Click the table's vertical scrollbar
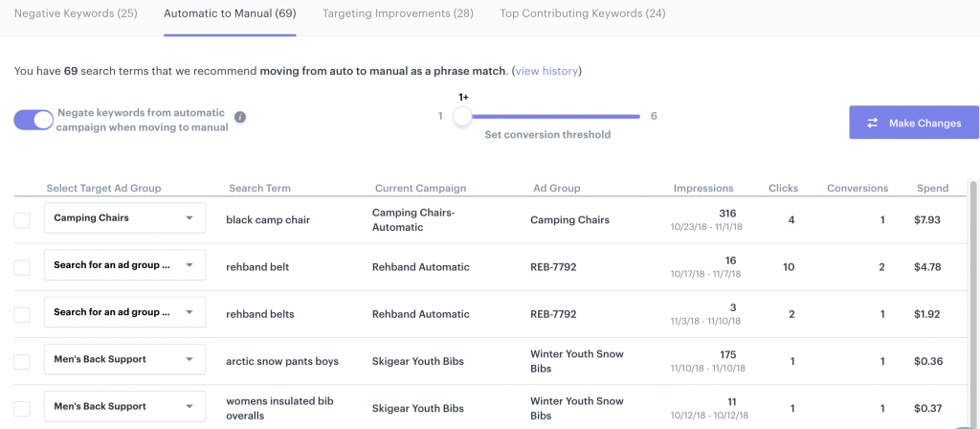The height and width of the screenshot is (429, 980). click(x=973, y=300)
